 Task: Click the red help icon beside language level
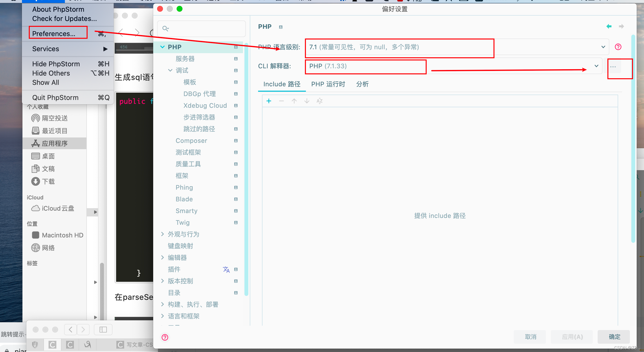click(618, 47)
